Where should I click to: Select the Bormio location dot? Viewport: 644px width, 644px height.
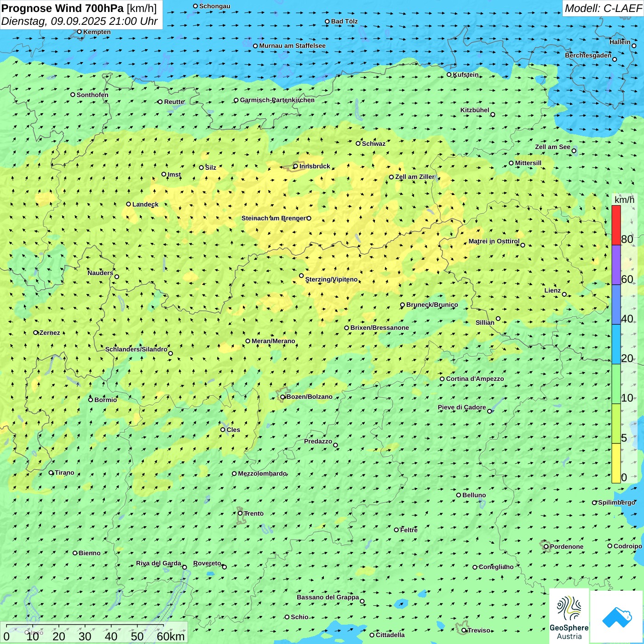(x=91, y=400)
